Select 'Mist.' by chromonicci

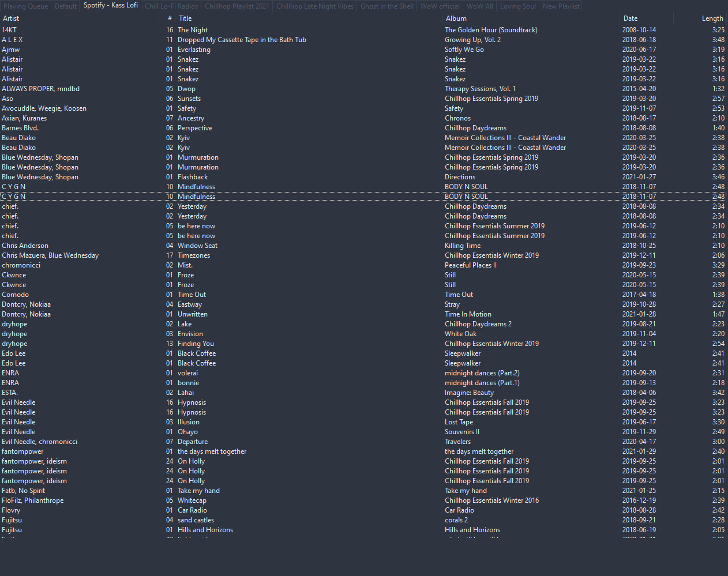tap(185, 265)
